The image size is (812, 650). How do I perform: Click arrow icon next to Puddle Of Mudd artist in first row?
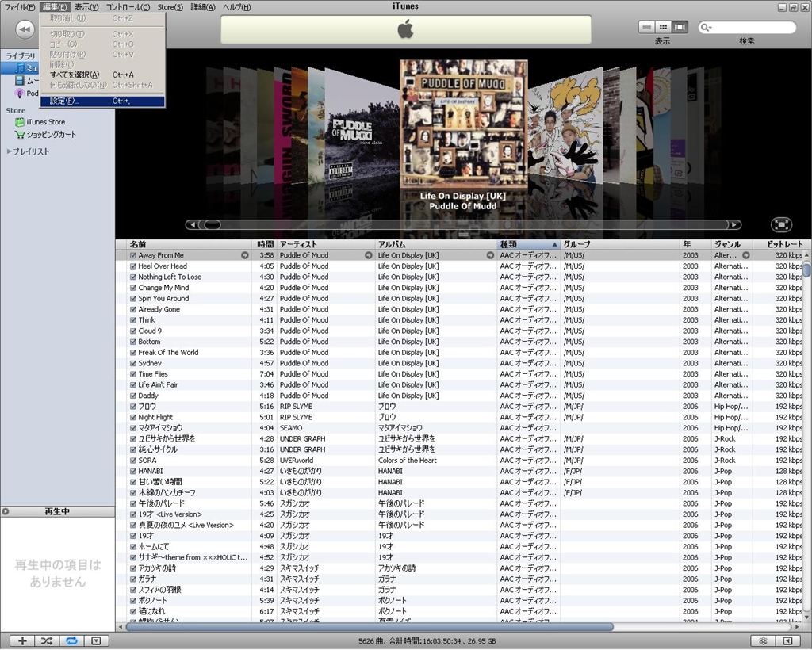368,255
